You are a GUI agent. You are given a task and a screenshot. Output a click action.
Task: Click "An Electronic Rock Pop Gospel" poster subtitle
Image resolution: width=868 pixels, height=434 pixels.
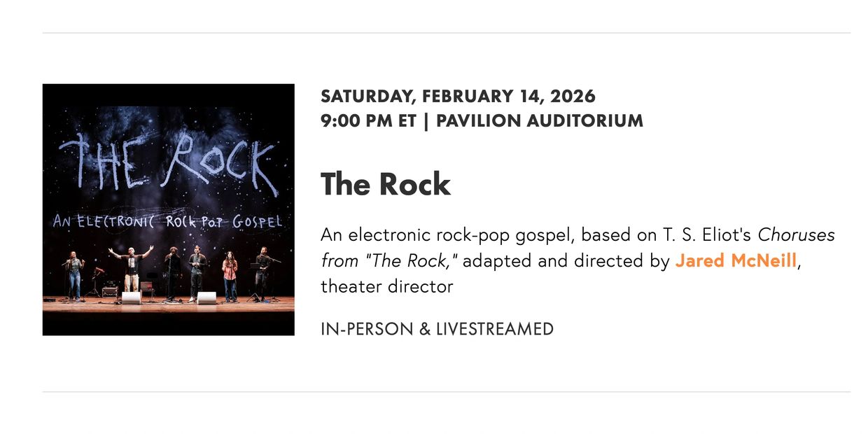168,222
